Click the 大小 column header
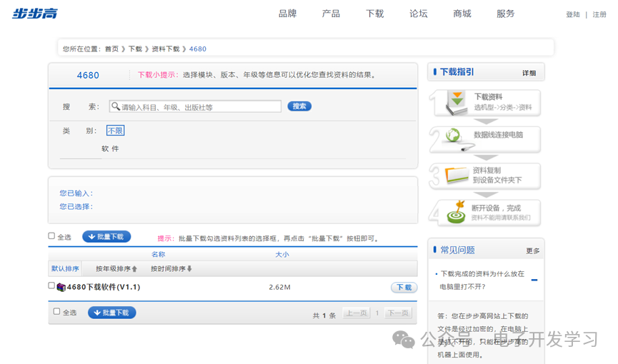Screen dimensions: 618x364 (x=281, y=255)
